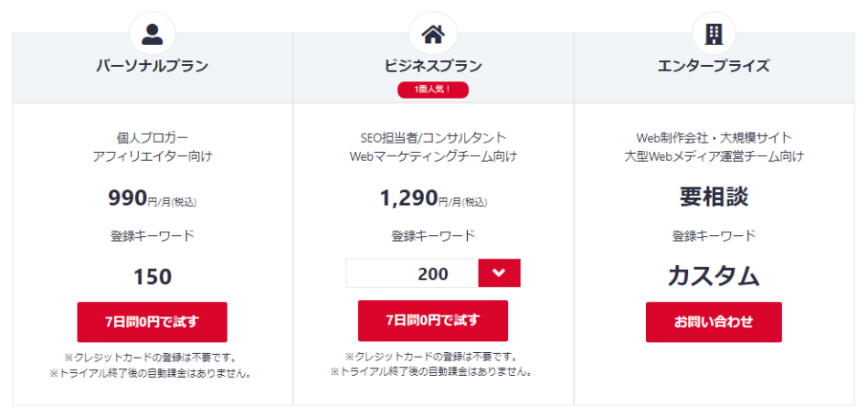The height and width of the screenshot is (417, 868).
Task: Click the 200 keyword selection field
Action: click(412, 273)
